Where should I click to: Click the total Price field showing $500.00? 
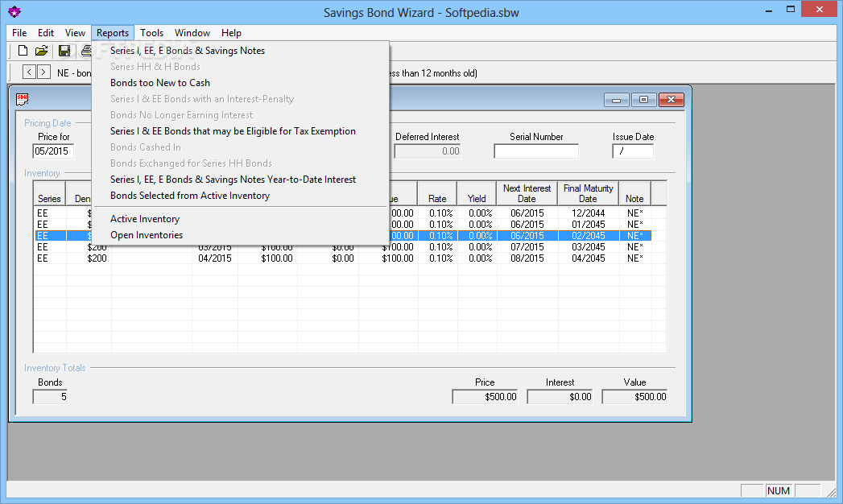tap(485, 397)
